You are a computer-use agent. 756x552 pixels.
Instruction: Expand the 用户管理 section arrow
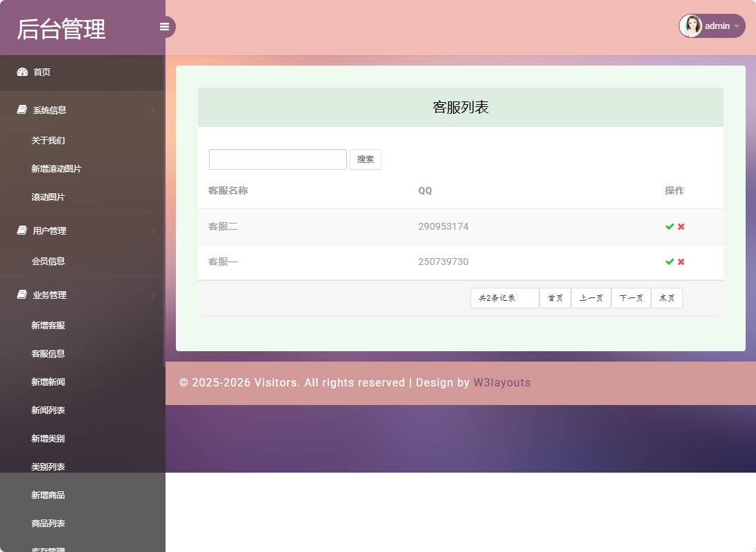pyautogui.click(x=153, y=230)
